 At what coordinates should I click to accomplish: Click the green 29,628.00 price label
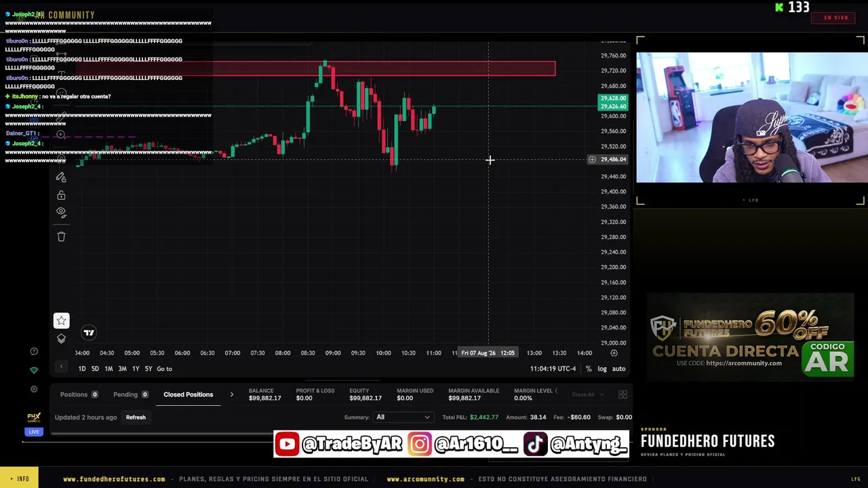(613, 99)
